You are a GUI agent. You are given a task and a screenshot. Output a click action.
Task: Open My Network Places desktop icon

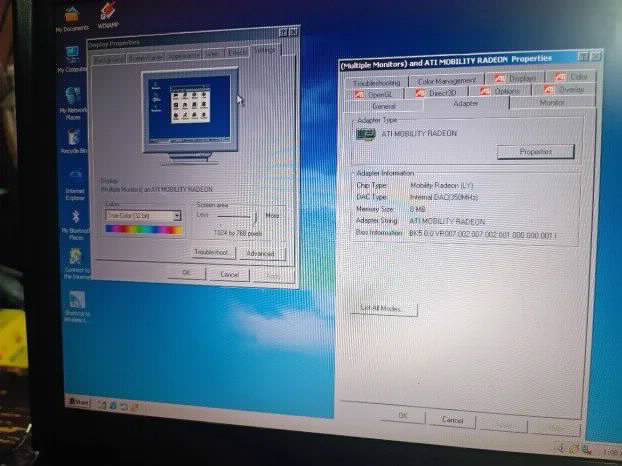point(73,103)
